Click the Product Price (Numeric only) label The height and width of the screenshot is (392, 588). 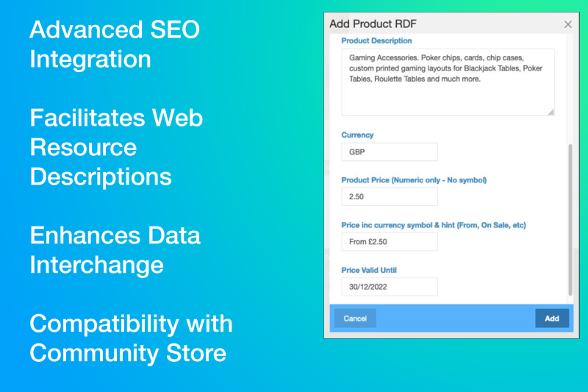[x=414, y=180]
